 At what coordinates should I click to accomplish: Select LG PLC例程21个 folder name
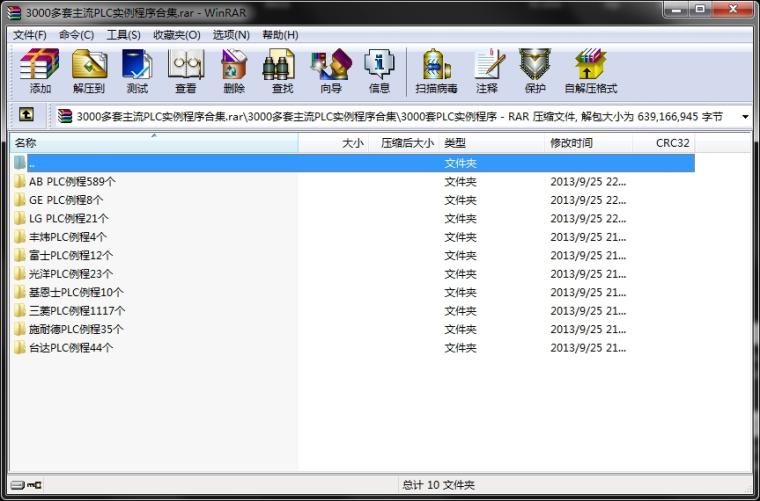coord(69,219)
